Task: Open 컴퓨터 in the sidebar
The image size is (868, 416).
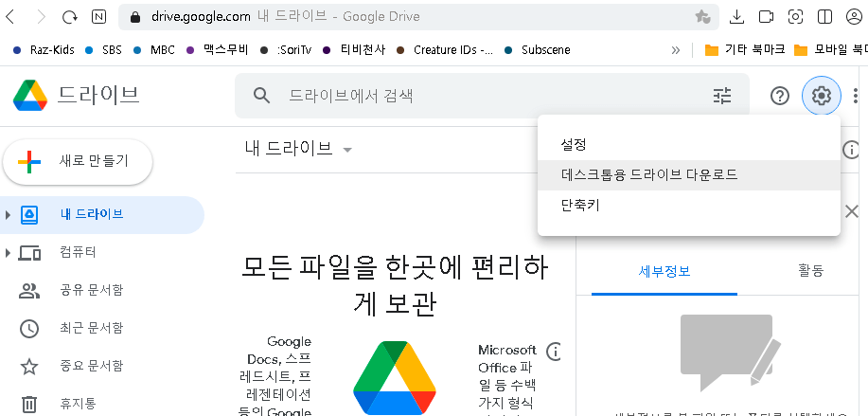Action: (x=78, y=253)
